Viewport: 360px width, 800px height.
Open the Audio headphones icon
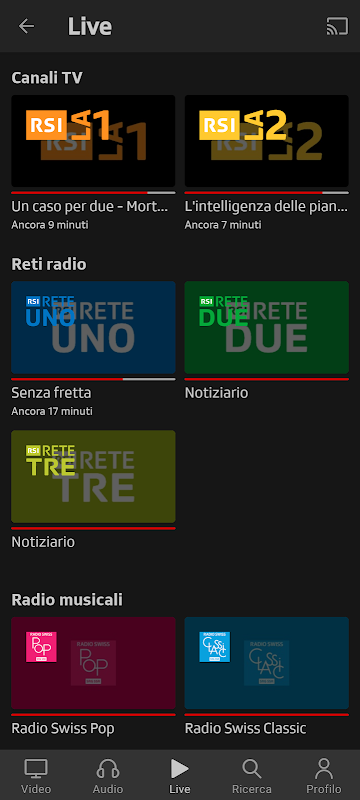pos(108,768)
